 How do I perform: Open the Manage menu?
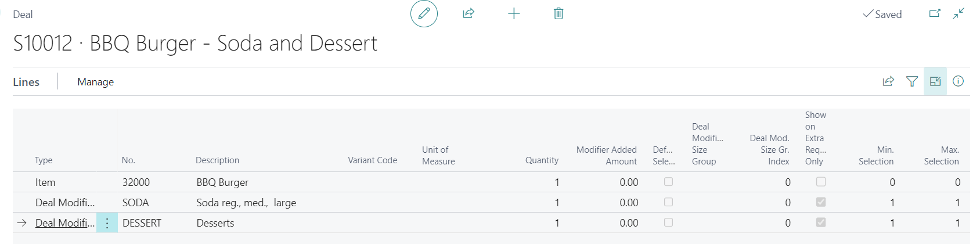click(x=96, y=82)
